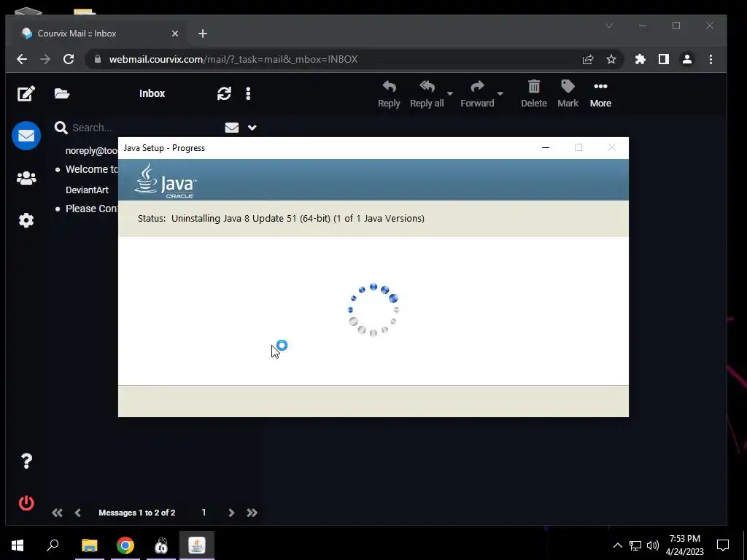The height and width of the screenshot is (560, 747).
Task: Open the More actions menu
Action: (600, 94)
